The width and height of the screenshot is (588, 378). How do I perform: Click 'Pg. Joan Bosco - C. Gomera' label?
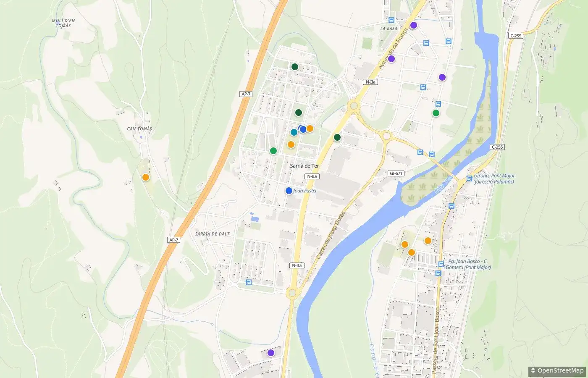[468, 264]
